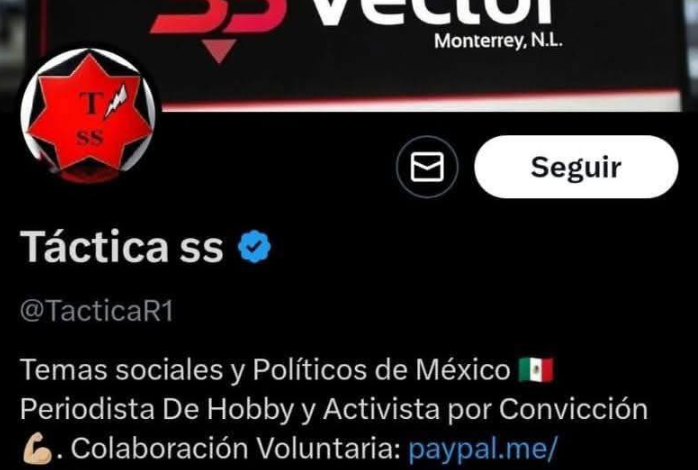The image size is (698, 470).
Task: Click the black T letter on avatar
Action: (x=91, y=102)
